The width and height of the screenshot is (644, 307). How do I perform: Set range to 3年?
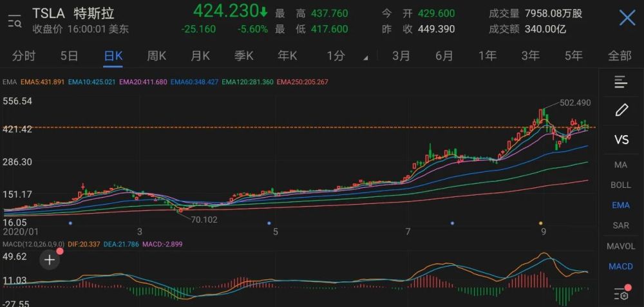coord(531,56)
